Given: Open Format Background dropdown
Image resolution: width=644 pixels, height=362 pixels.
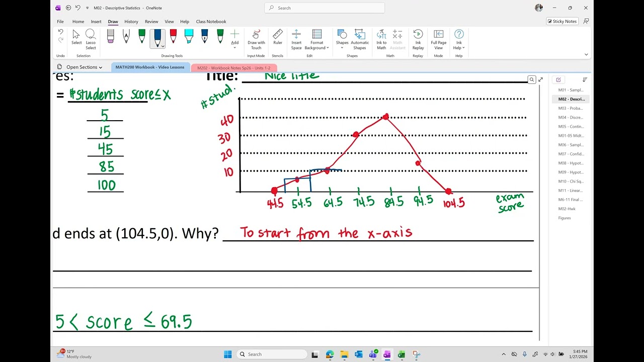Looking at the screenshot, I should click(x=317, y=39).
